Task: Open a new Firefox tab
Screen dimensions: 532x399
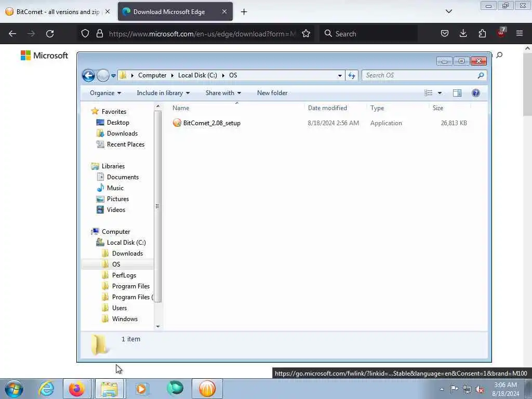Action: click(244, 12)
